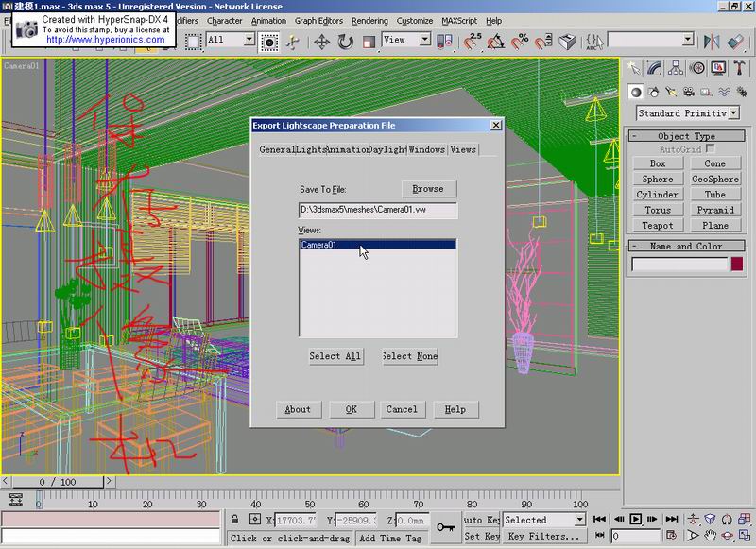This screenshot has height=549, width=756.
Task: Click the Browse button in export dialog
Action: tap(428, 189)
